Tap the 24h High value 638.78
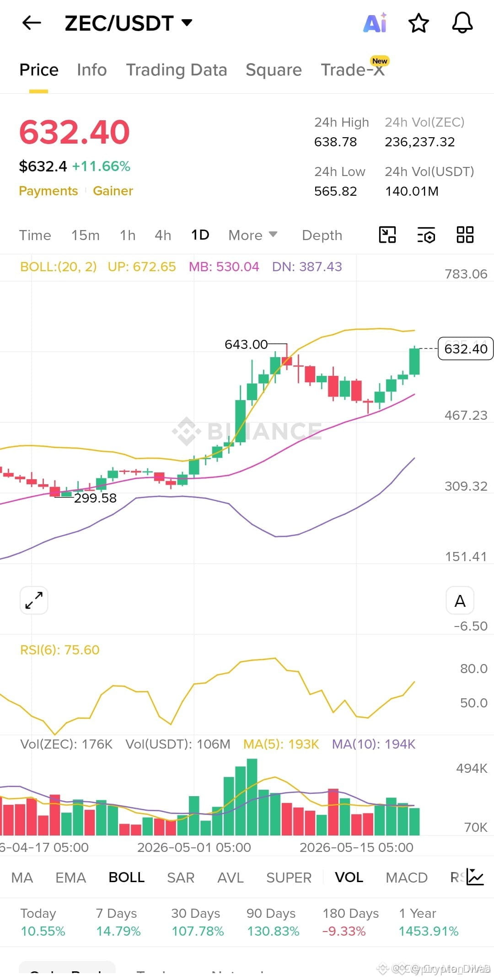 335,142
